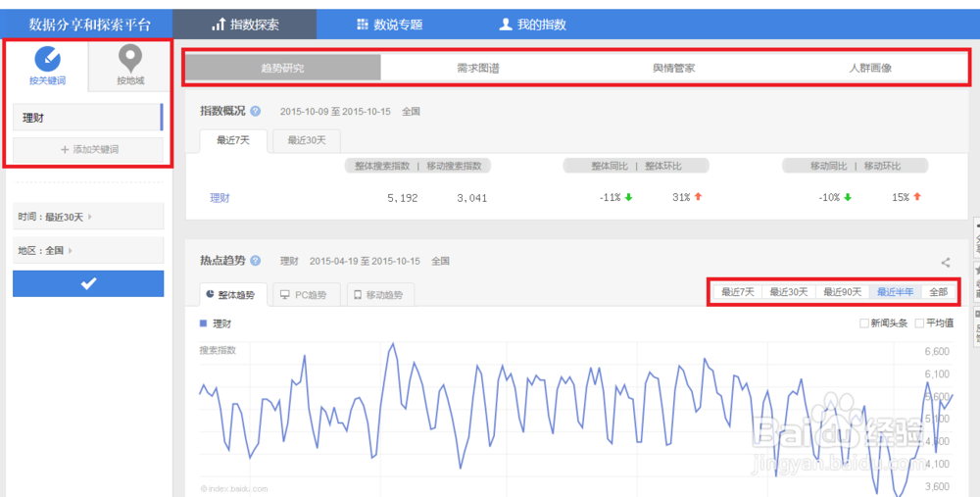
Task: Click the -11% year-over-year value
Action: point(610,198)
